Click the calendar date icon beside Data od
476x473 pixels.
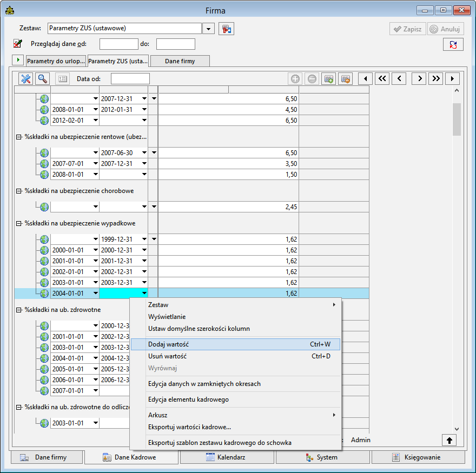(x=63, y=79)
